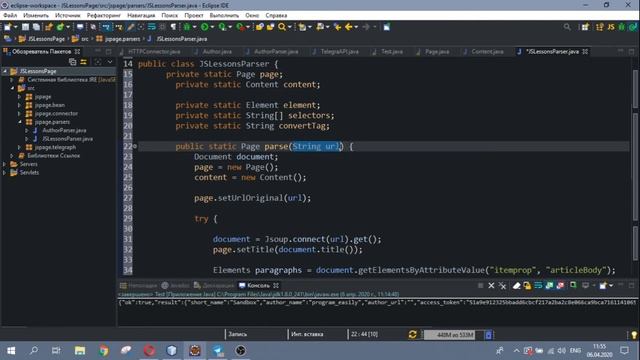
Task: Click the green Run play icon
Action: [204, 27]
